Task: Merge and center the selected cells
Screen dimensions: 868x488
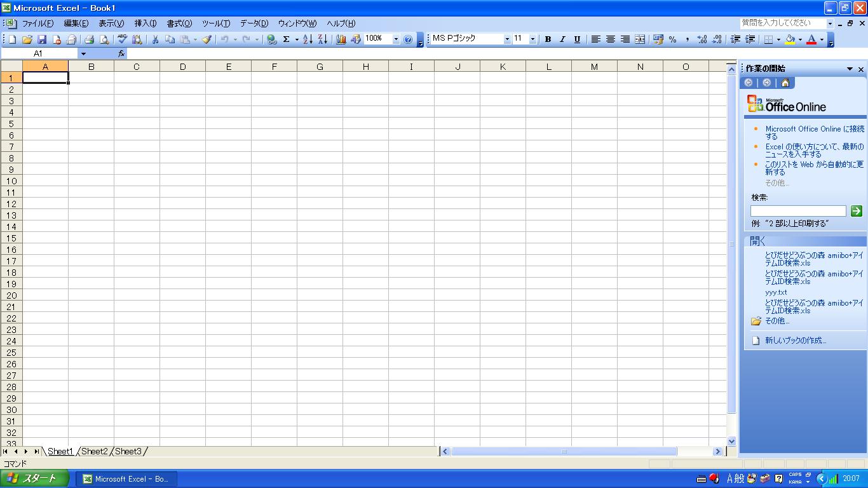Action: tap(639, 39)
